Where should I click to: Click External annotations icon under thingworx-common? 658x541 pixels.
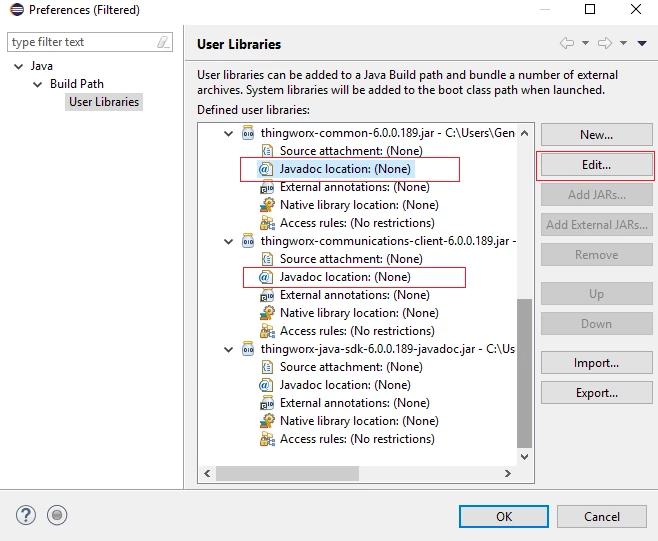tap(267, 187)
